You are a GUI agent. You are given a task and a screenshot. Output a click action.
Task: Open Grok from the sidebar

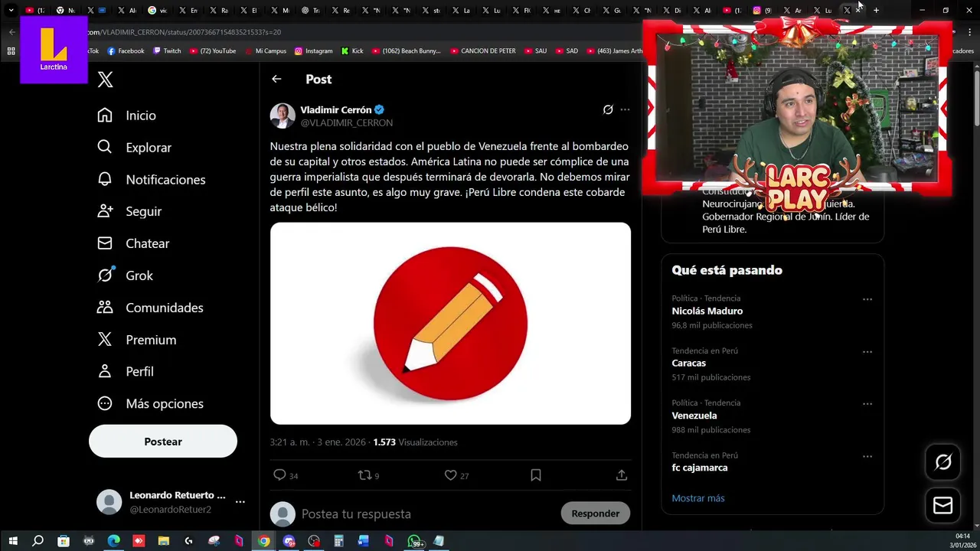[x=126, y=275]
